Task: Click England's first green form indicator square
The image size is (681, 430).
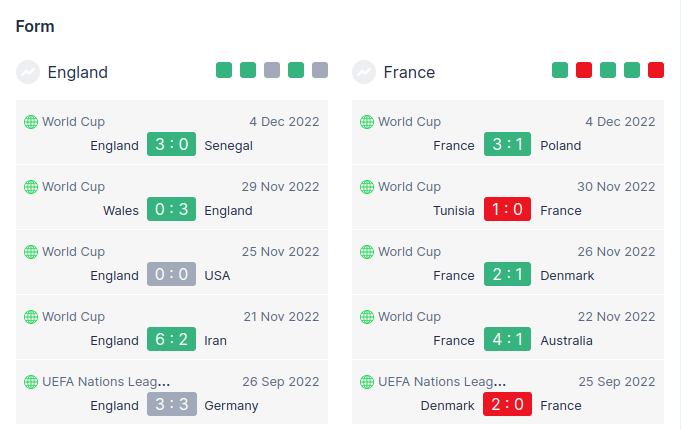Action: 224,70
